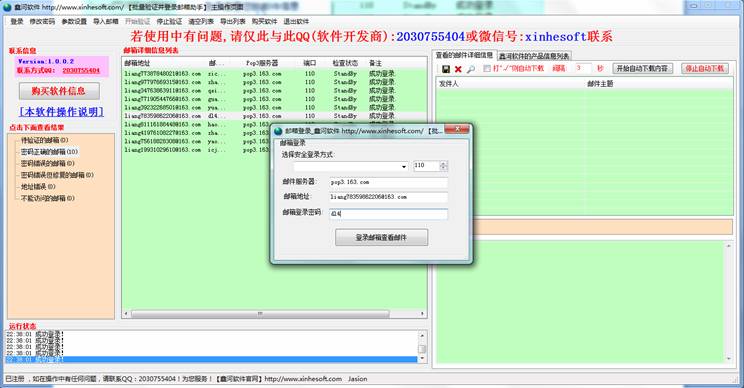
Task: Click the 购买软件 menu item
Action: 265,21
